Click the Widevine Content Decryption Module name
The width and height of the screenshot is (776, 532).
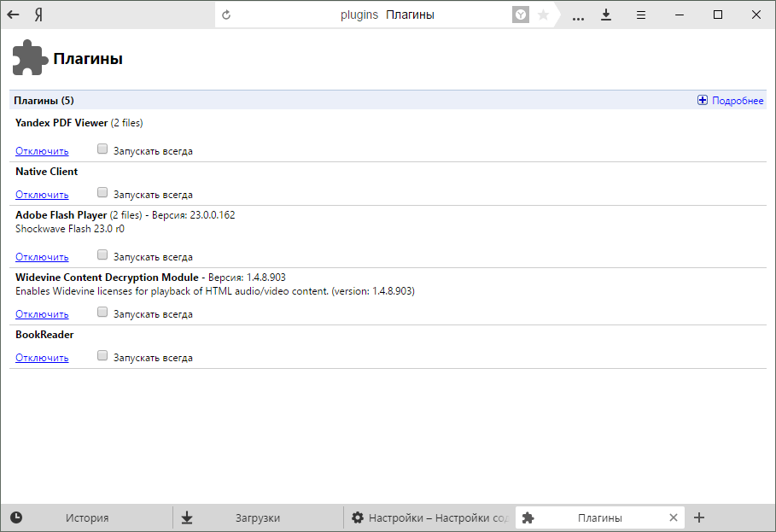[107, 278]
